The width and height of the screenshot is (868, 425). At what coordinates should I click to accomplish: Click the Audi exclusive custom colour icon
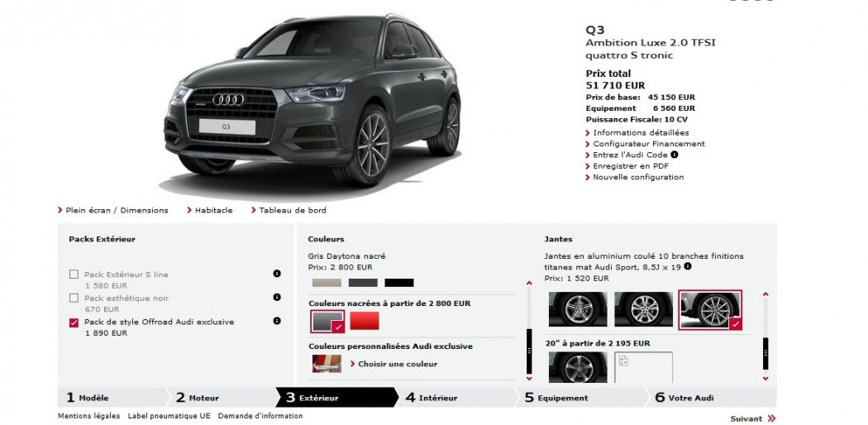(x=327, y=364)
